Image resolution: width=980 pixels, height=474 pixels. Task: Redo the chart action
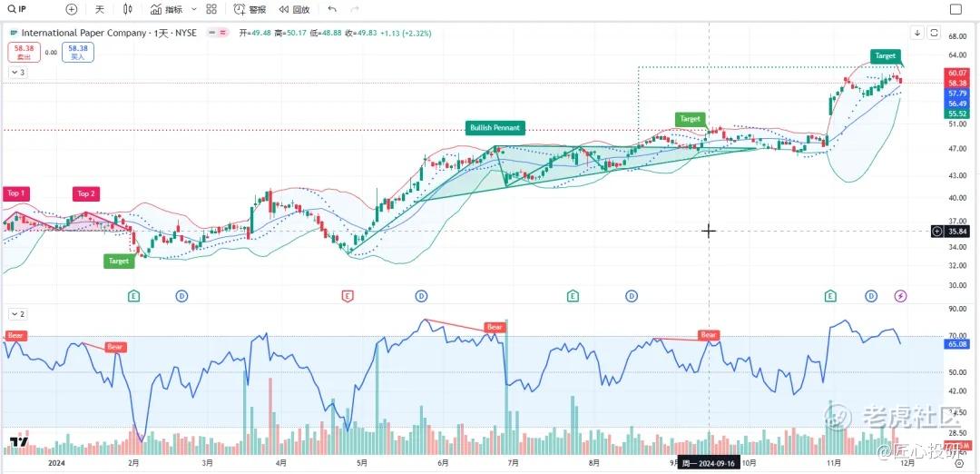pyautogui.click(x=355, y=9)
